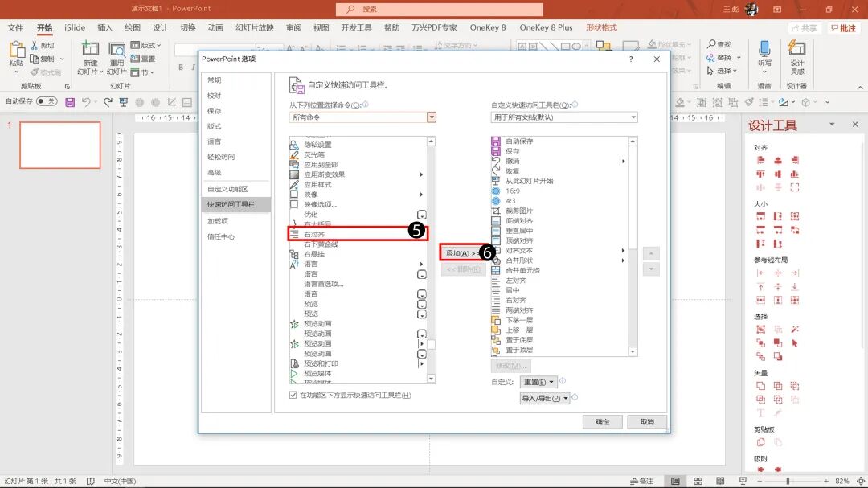Viewport: 868px width, 488px height.
Task: Click left-align icon in 设计工具 对齐 section
Action: pyautogui.click(x=760, y=160)
